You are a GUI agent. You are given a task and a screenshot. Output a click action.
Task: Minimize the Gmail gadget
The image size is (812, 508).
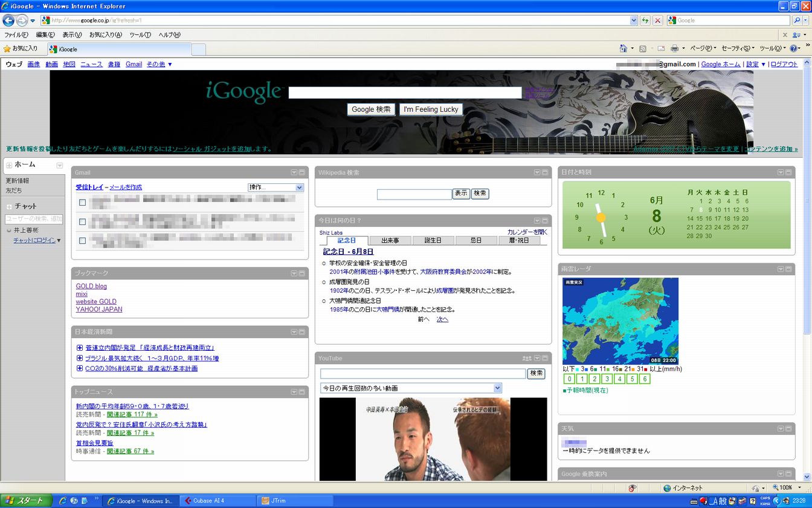(294, 172)
